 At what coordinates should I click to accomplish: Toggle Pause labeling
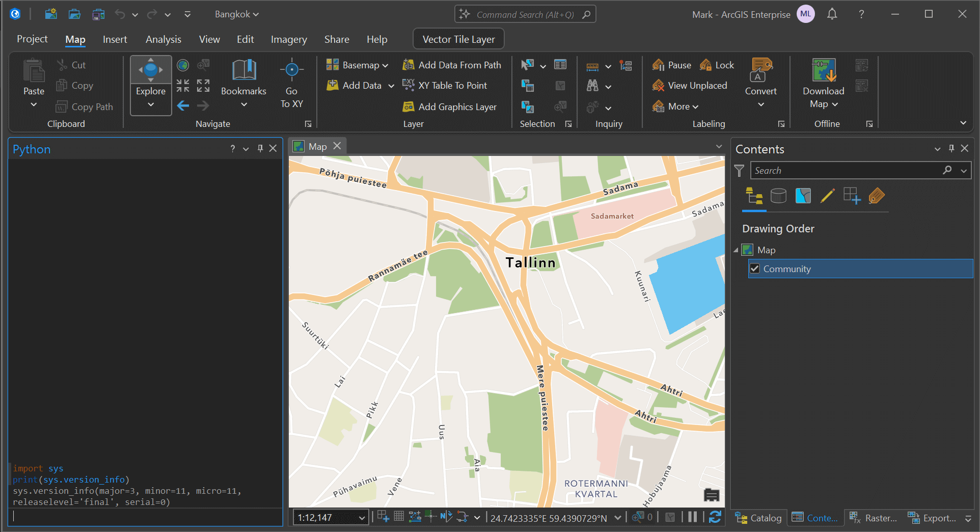tap(672, 65)
